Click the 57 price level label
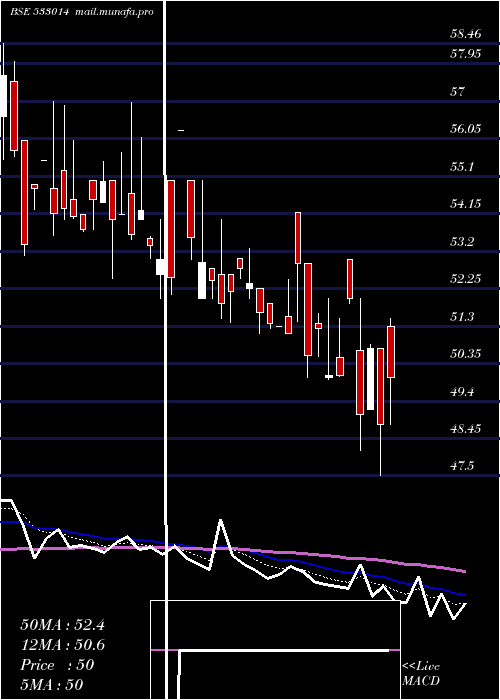 click(458, 92)
